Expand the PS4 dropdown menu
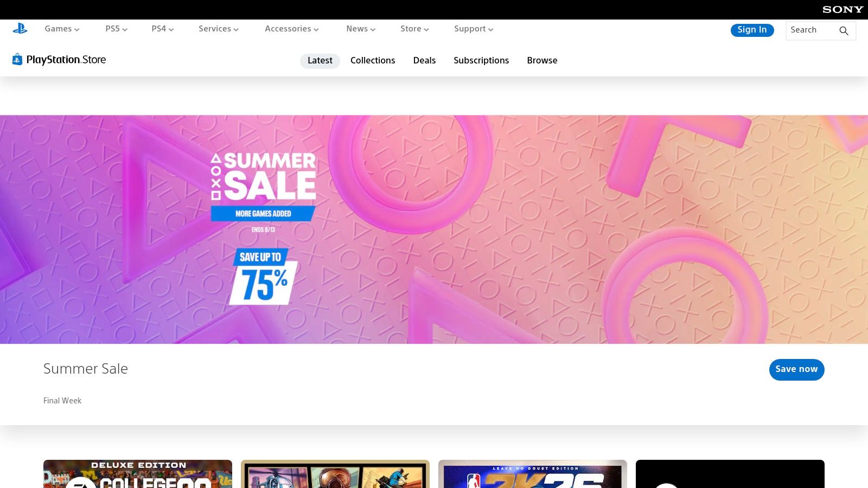The image size is (868, 488). (162, 29)
